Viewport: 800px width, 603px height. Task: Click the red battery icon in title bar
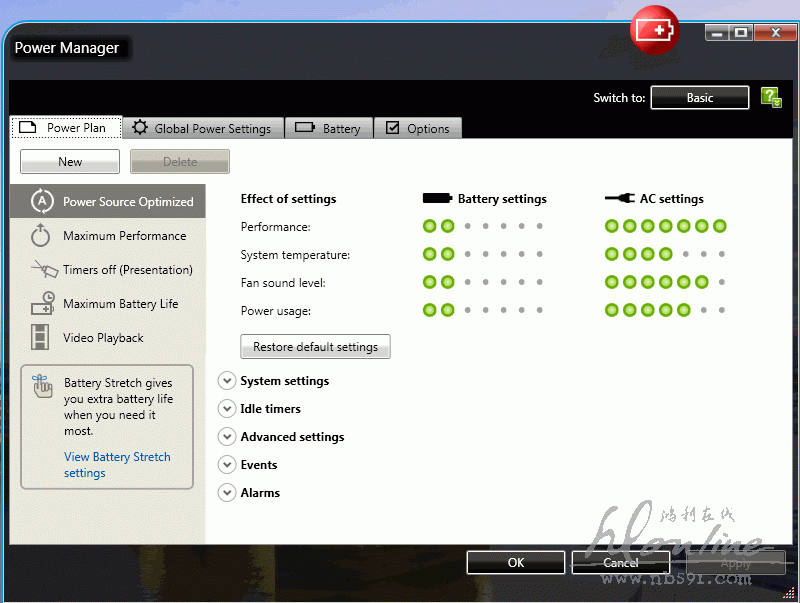click(655, 30)
